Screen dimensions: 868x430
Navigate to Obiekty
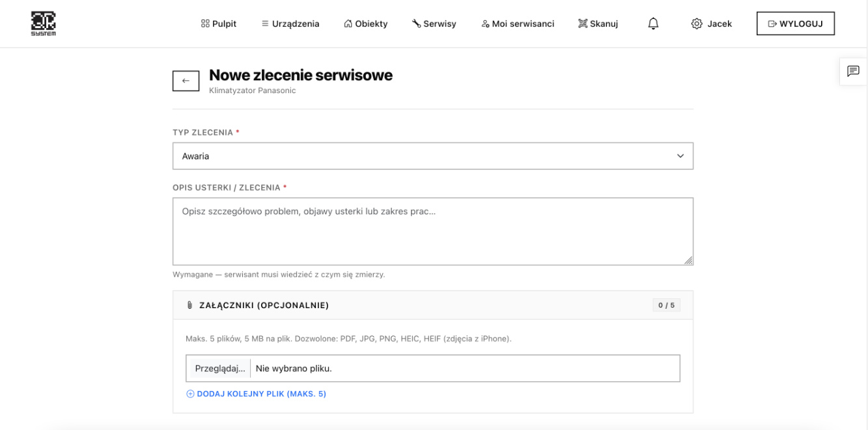pos(365,23)
